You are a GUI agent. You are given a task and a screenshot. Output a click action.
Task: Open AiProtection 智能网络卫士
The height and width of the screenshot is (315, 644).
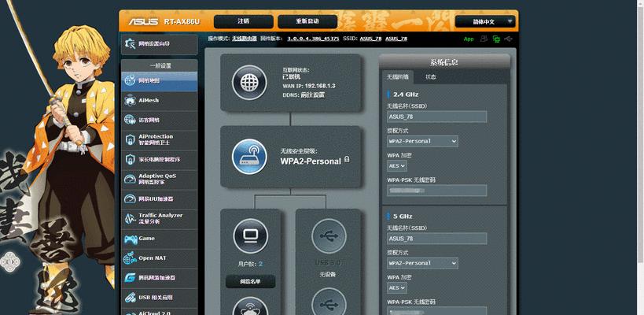pos(159,140)
